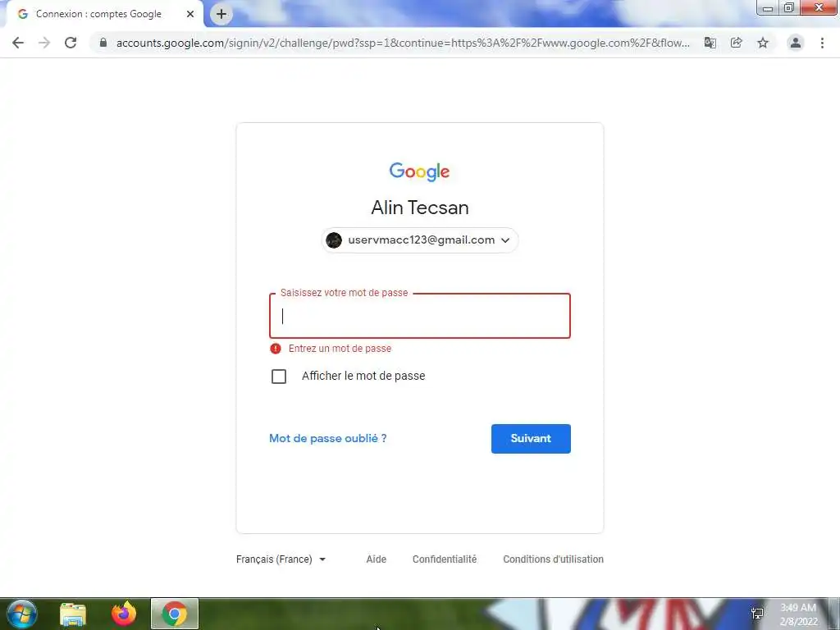Open the Français (France) language dropdown

[x=281, y=559]
